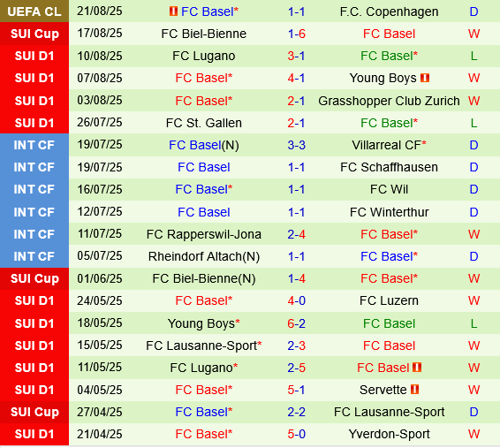
Task: Click red card icon beside FC Basel 21/08/25
Action: (173, 11)
